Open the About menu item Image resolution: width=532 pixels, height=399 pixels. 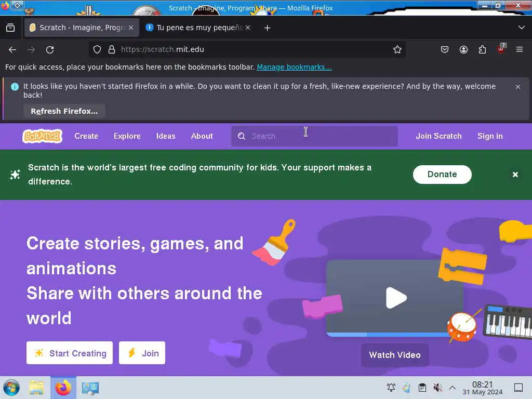(x=202, y=136)
